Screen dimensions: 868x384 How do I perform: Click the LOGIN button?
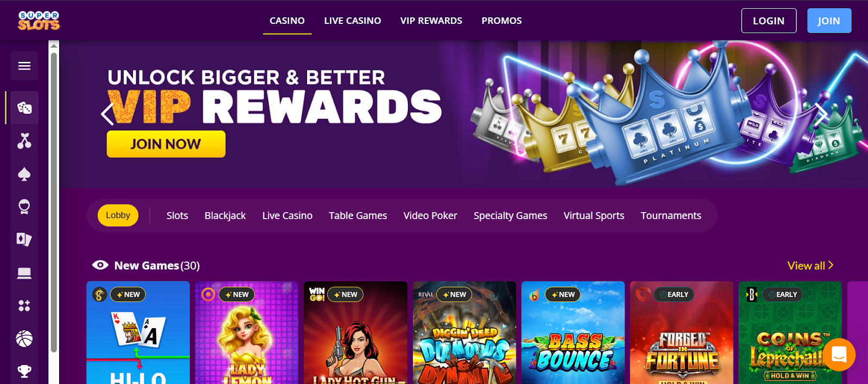[x=769, y=21]
